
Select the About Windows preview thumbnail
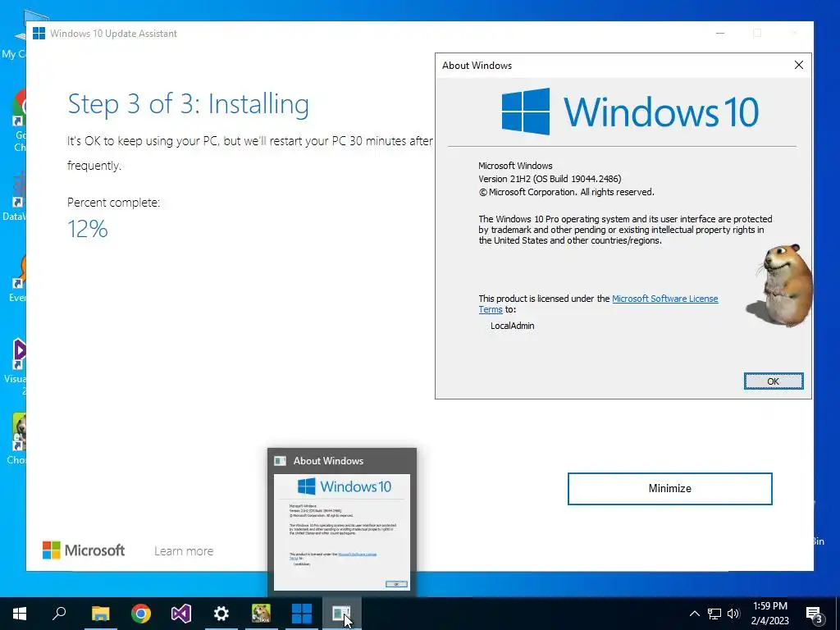click(x=342, y=532)
